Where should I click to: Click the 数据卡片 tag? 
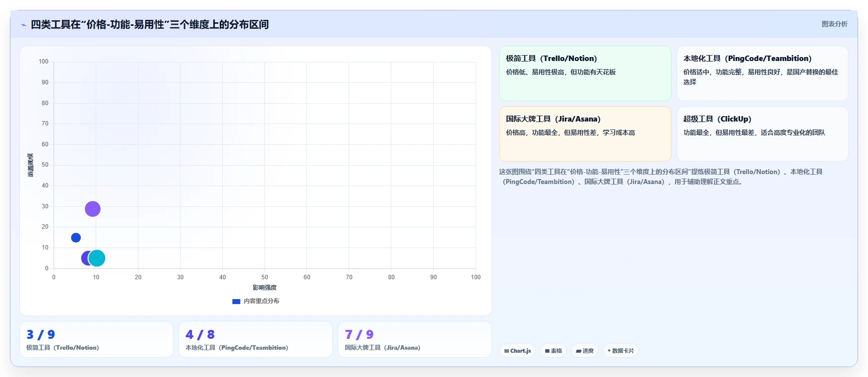(620, 351)
